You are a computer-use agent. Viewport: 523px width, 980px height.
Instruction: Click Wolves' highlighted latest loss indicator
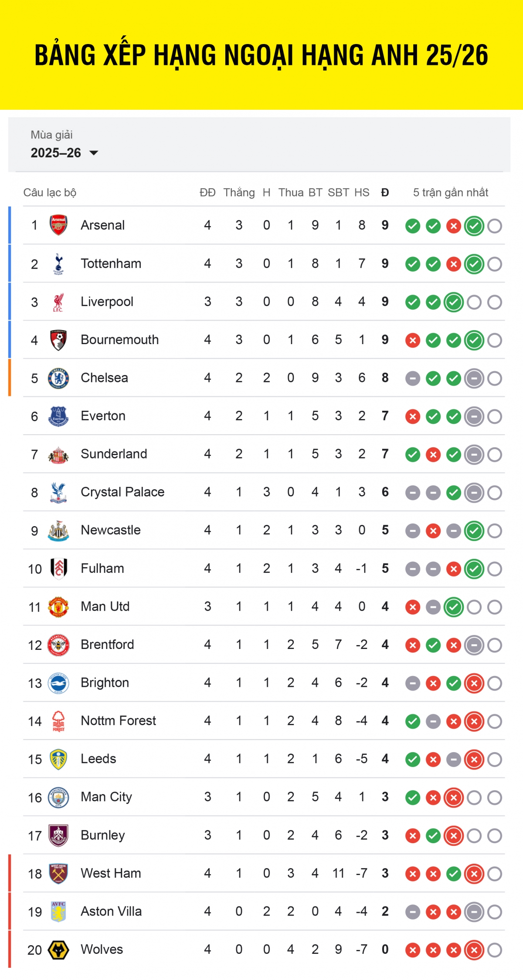(474, 950)
